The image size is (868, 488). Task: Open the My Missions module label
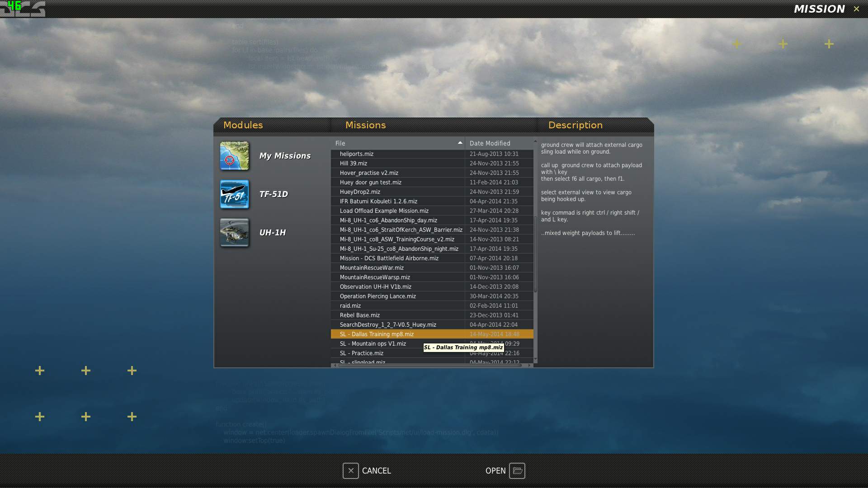[285, 156]
